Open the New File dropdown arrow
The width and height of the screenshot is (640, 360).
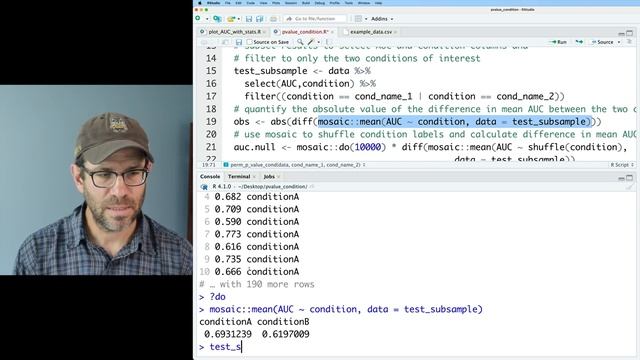207,19
